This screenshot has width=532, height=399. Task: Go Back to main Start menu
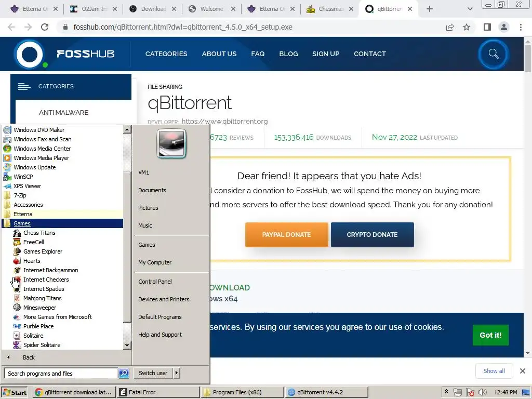pyautogui.click(x=29, y=357)
